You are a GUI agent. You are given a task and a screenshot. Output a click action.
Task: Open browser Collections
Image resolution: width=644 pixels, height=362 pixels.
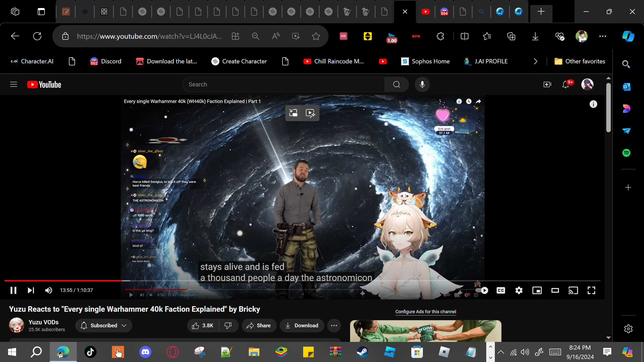511,36
